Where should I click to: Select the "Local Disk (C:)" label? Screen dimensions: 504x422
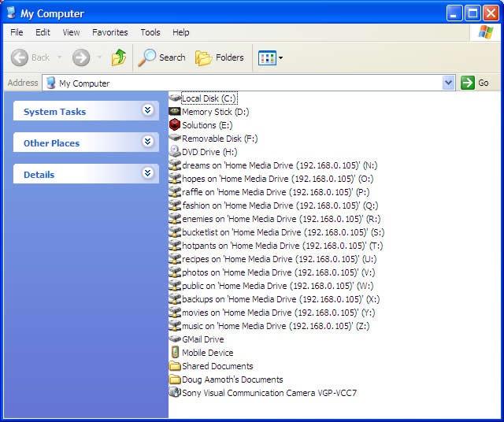(209, 98)
